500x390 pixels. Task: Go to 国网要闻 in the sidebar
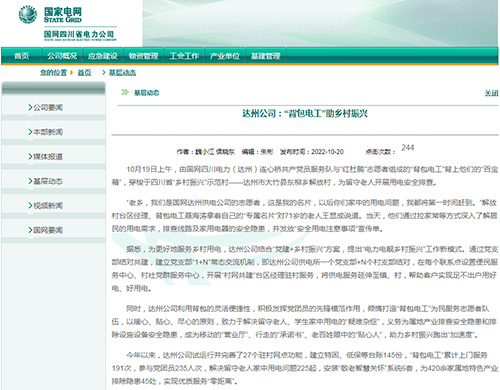click(48, 230)
